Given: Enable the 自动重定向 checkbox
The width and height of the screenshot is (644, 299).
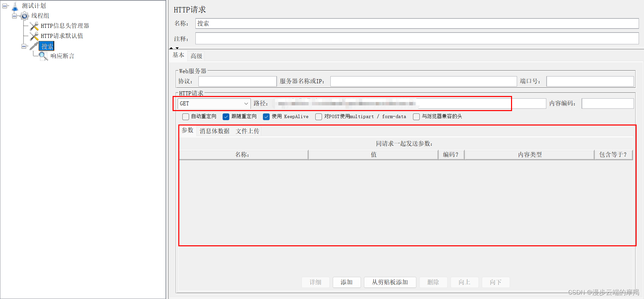Looking at the screenshot, I should [x=186, y=117].
